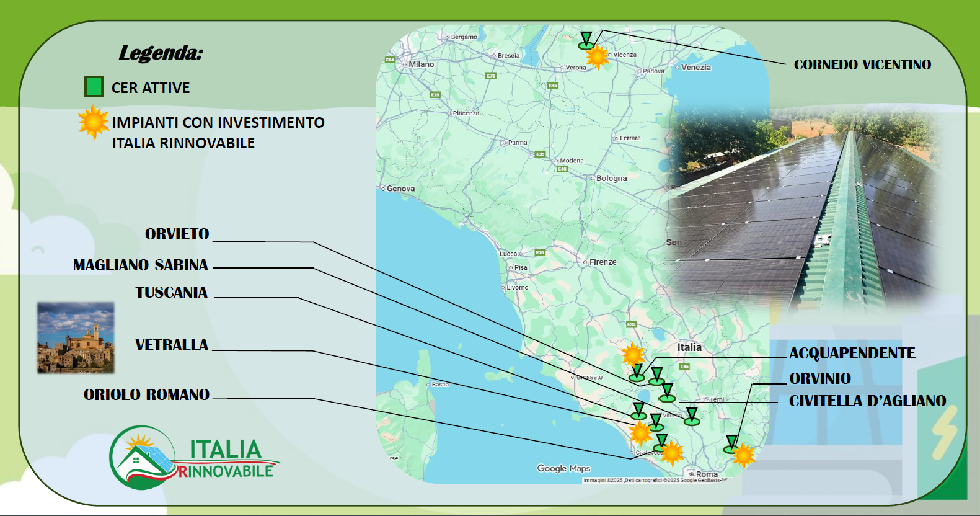The width and height of the screenshot is (980, 516).
Task: Click Verona on the map
Action: tap(576, 68)
